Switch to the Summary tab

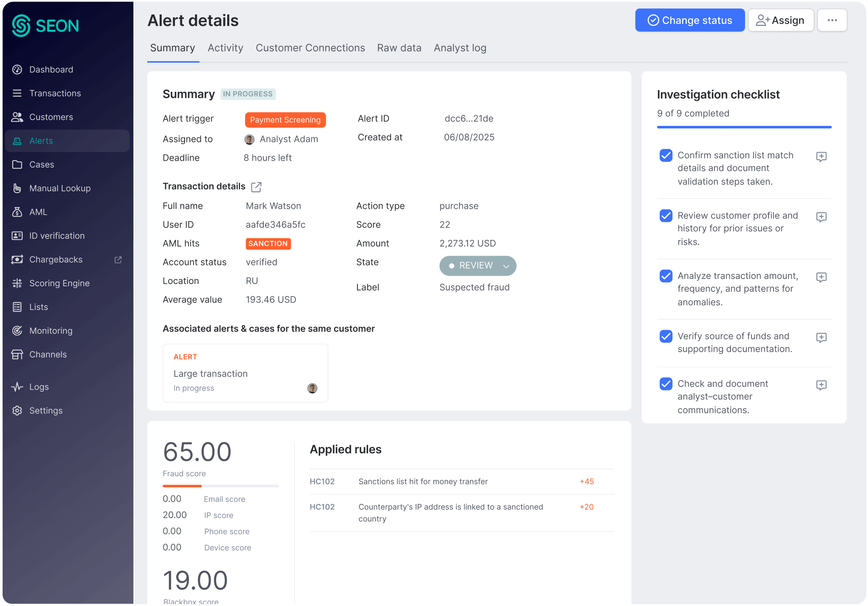pos(172,48)
